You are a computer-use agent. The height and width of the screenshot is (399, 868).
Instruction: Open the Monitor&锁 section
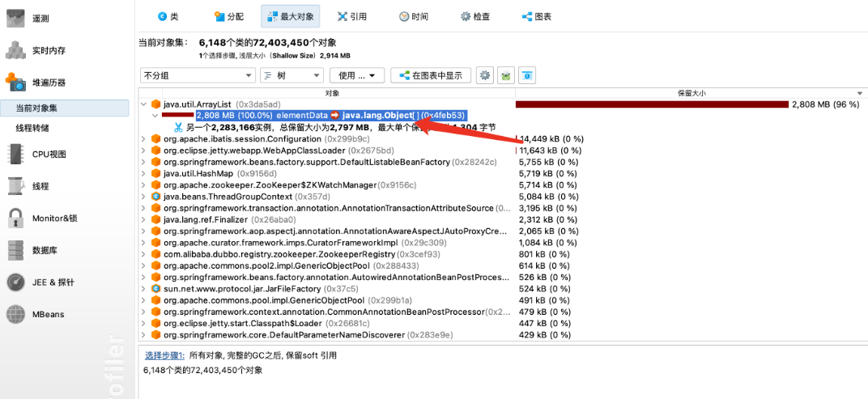(x=41, y=218)
